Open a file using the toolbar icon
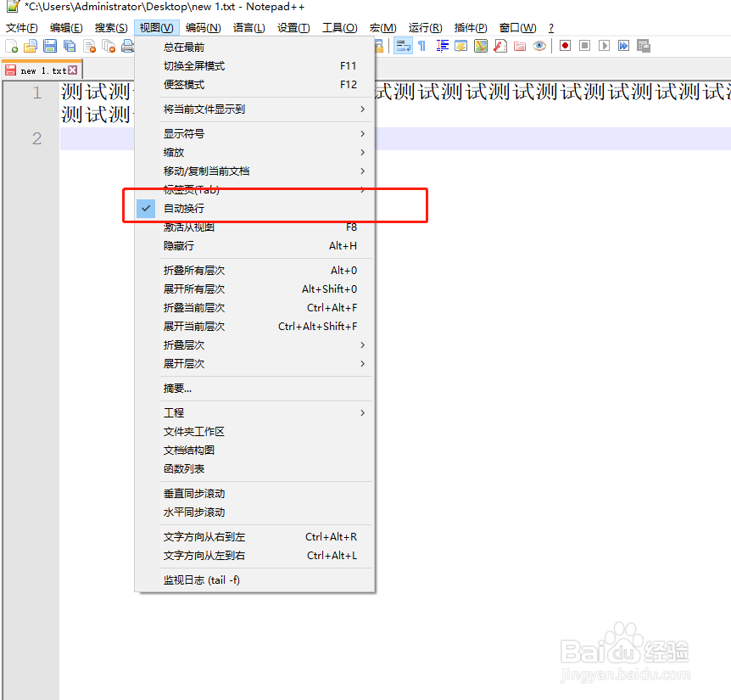Screen dimensions: 731x700 [29, 45]
